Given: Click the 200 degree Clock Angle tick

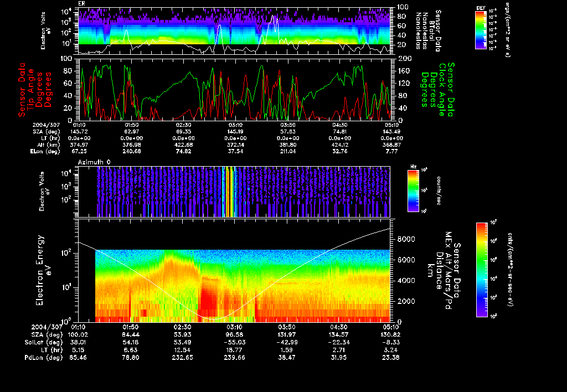Looking at the screenshot, I should pyautogui.click(x=404, y=59).
